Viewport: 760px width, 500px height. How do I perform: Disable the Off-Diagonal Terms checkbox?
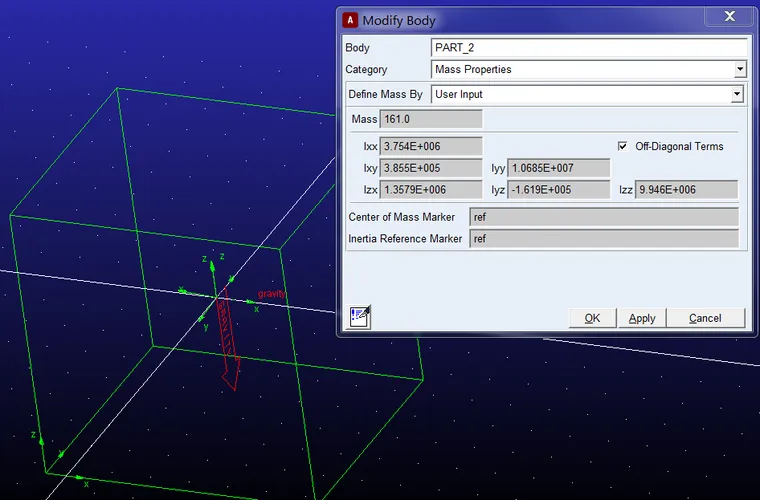click(x=622, y=146)
